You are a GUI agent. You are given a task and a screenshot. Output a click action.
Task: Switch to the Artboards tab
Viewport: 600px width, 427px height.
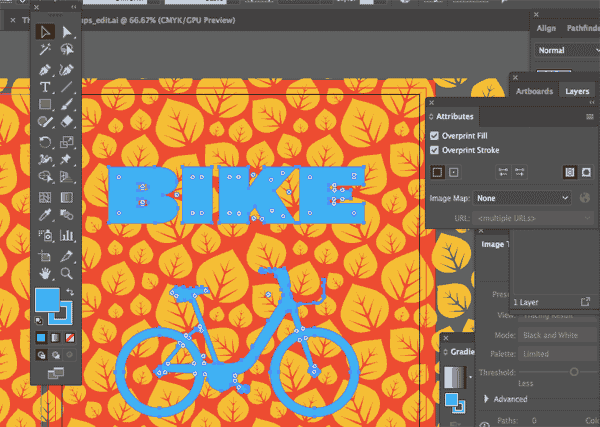click(534, 91)
